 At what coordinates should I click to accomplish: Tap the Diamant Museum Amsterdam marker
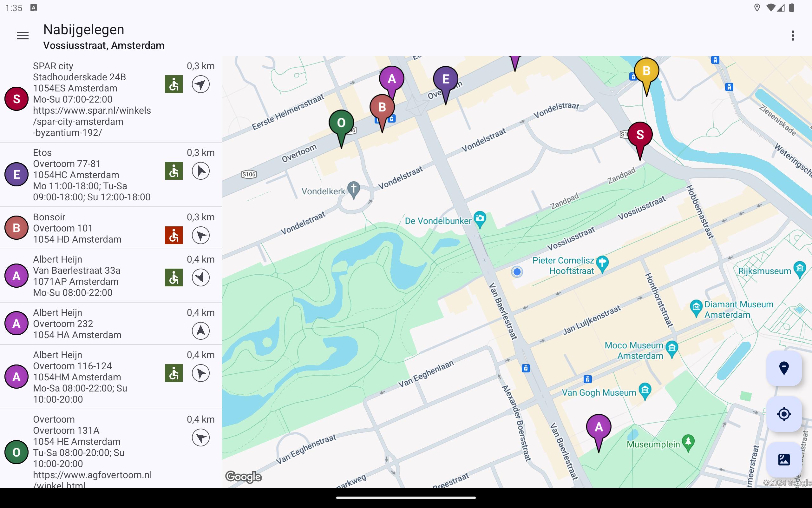pos(696,308)
